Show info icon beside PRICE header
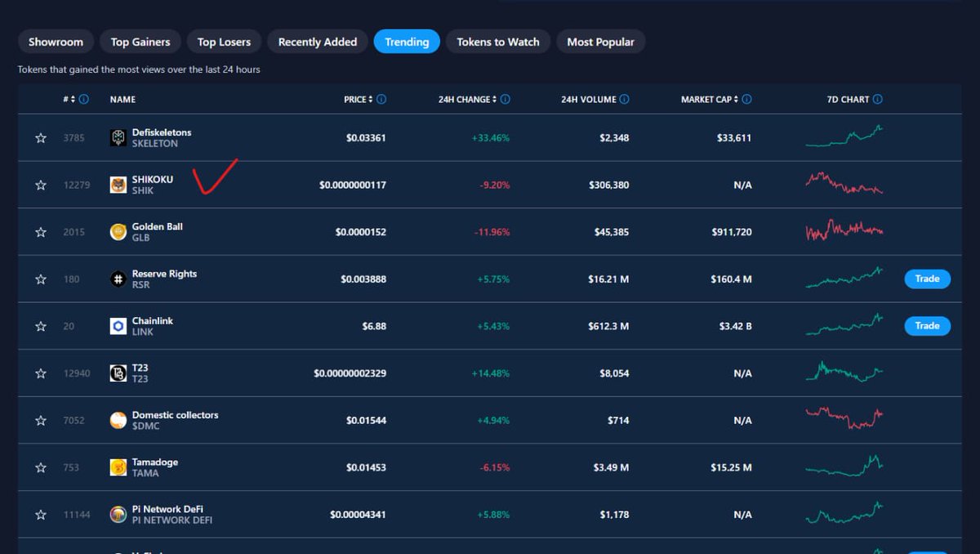 [x=381, y=100]
